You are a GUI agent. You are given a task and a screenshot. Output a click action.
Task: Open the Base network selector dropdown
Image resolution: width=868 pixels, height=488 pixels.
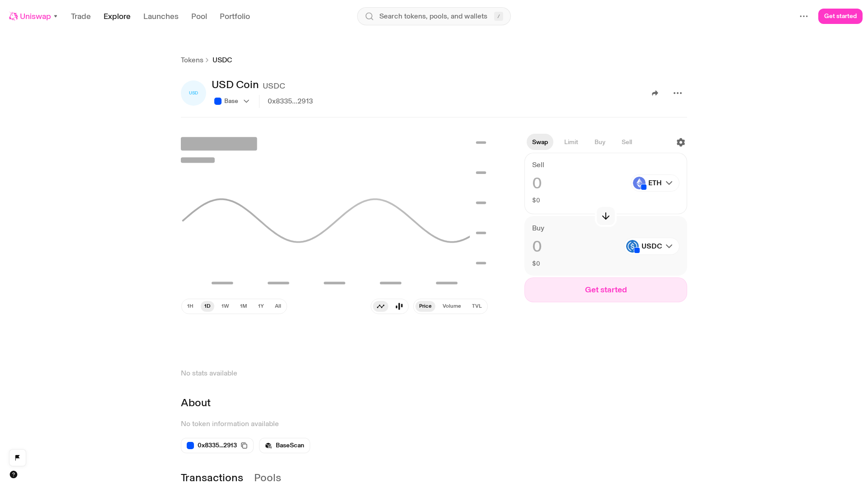[x=232, y=101]
